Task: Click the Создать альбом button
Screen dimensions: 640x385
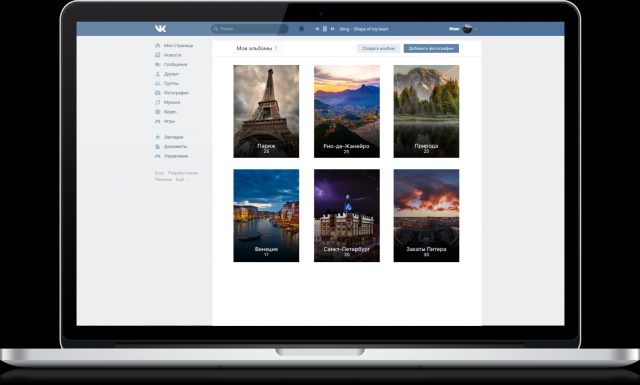Action: coord(378,48)
